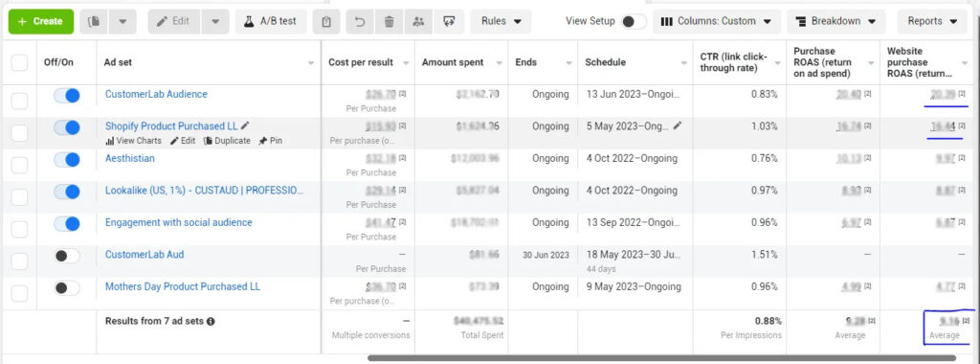Open the CustomerLab Aud ad set link
The height and width of the screenshot is (364, 980).
[x=145, y=255]
